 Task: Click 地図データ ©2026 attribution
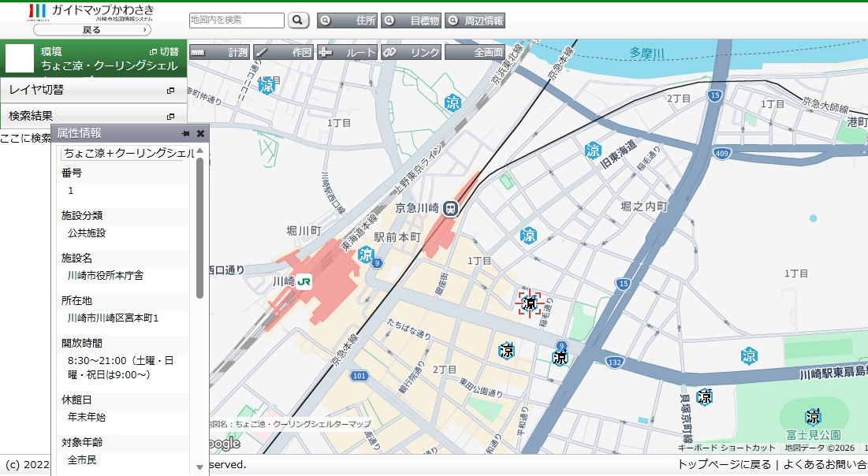[819, 448]
